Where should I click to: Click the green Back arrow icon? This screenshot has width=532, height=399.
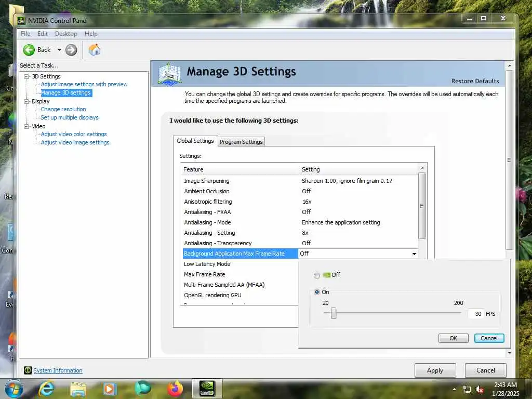(x=29, y=50)
